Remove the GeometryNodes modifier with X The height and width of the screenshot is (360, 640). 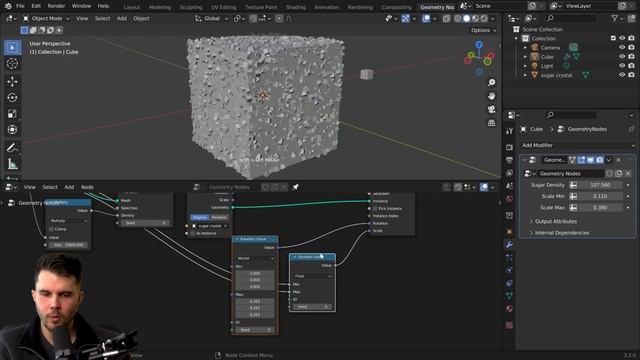(618, 160)
